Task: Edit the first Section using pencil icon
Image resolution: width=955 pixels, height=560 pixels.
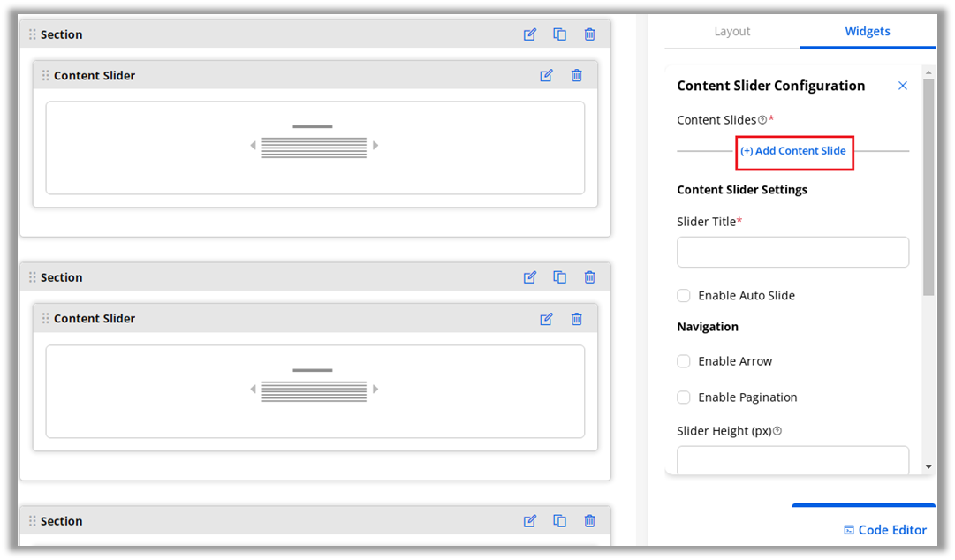Action: [x=530, y=34]
